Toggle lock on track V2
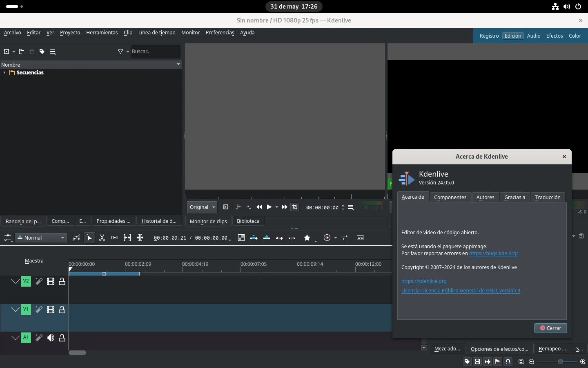The height and width of the screenshot is (368, 588). pyautogui.click(x=62, y=281)
